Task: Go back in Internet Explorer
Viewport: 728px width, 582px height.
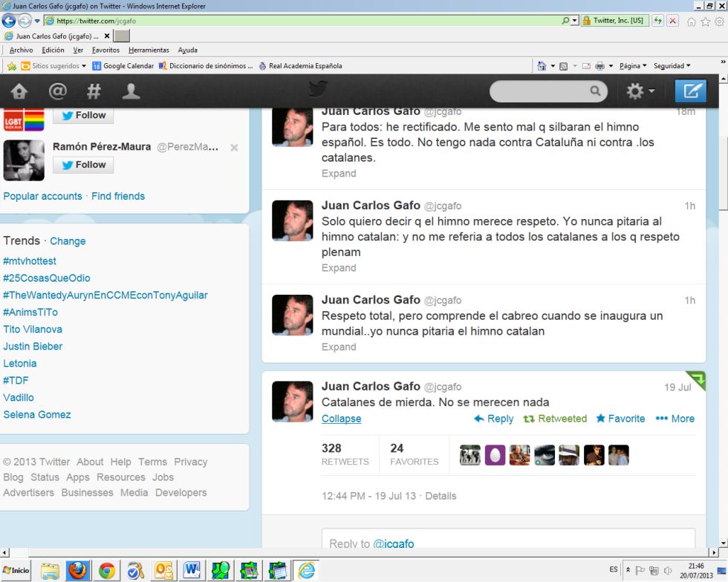Action: coord(9,21)
